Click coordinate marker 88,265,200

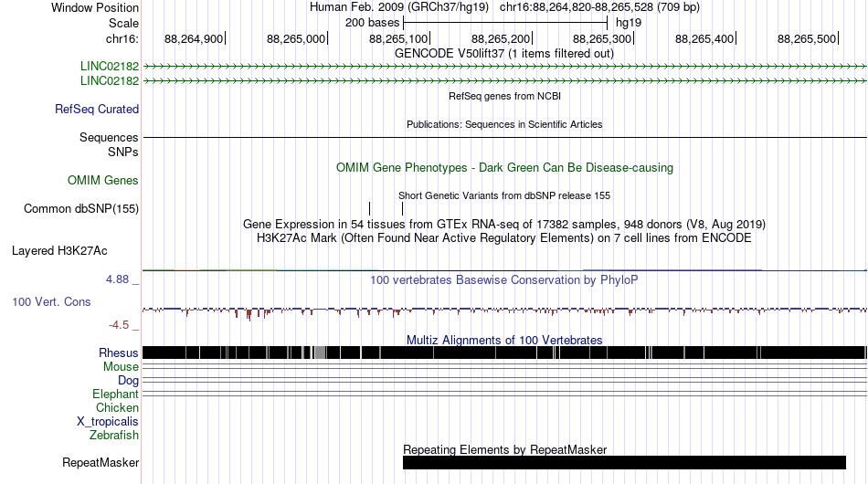(x=501, y=38)
